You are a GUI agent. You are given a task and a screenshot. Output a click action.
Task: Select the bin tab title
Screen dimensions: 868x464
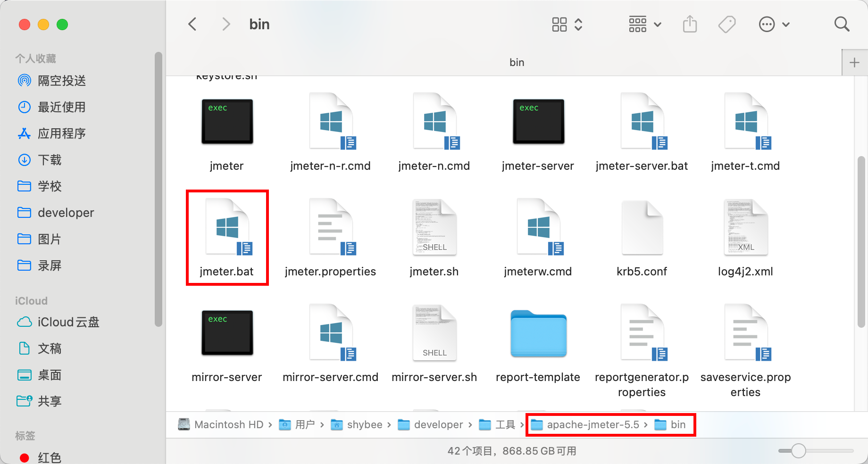[517, 62]
